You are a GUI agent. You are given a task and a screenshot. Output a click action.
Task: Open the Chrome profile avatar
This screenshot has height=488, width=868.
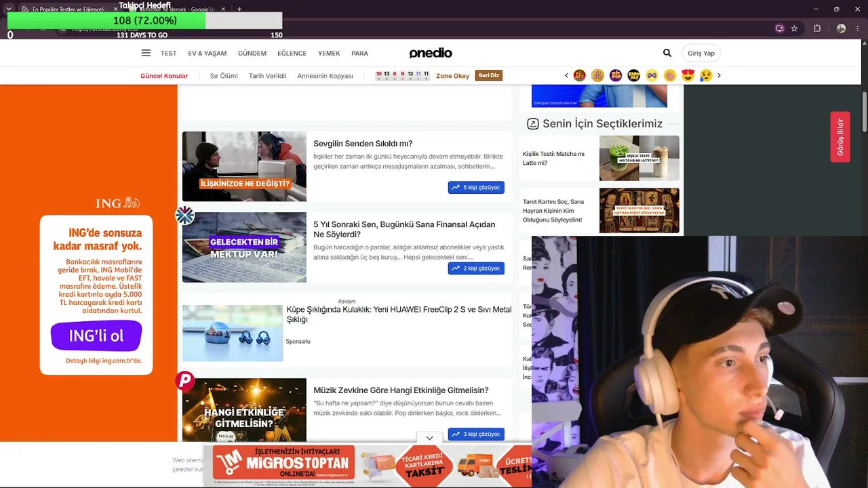(841, 28)
